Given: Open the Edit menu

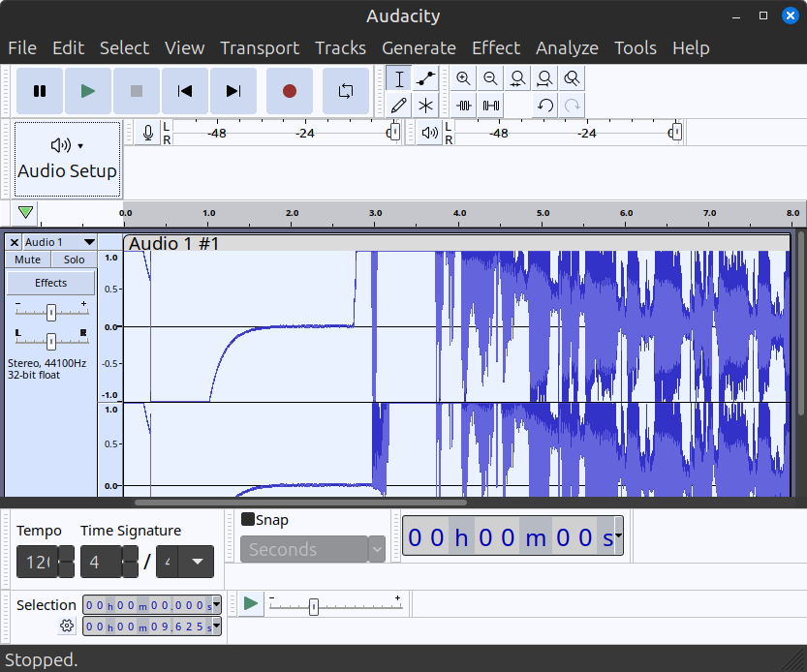Looking at the screenshot, I should click(68, 47).
